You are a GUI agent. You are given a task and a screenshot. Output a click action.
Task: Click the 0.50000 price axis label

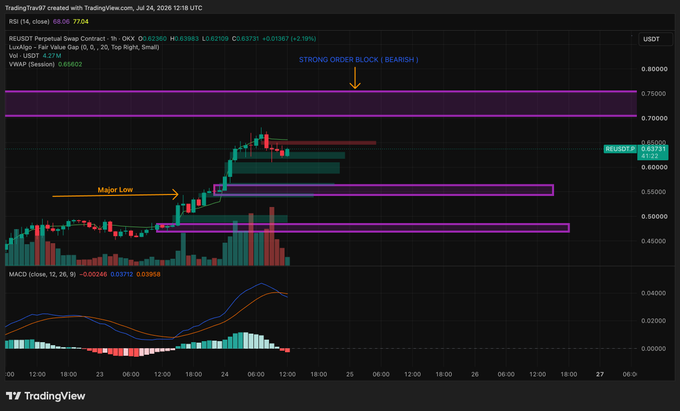[654, 216]
